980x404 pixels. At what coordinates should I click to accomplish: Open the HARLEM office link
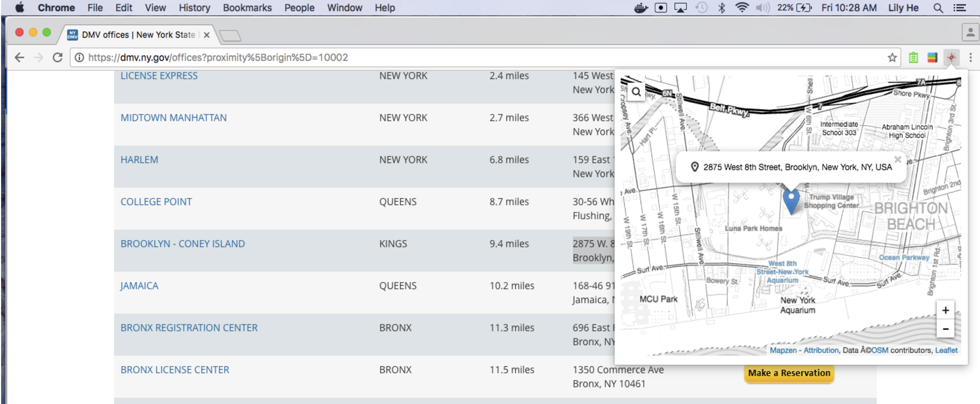(139, 160)
